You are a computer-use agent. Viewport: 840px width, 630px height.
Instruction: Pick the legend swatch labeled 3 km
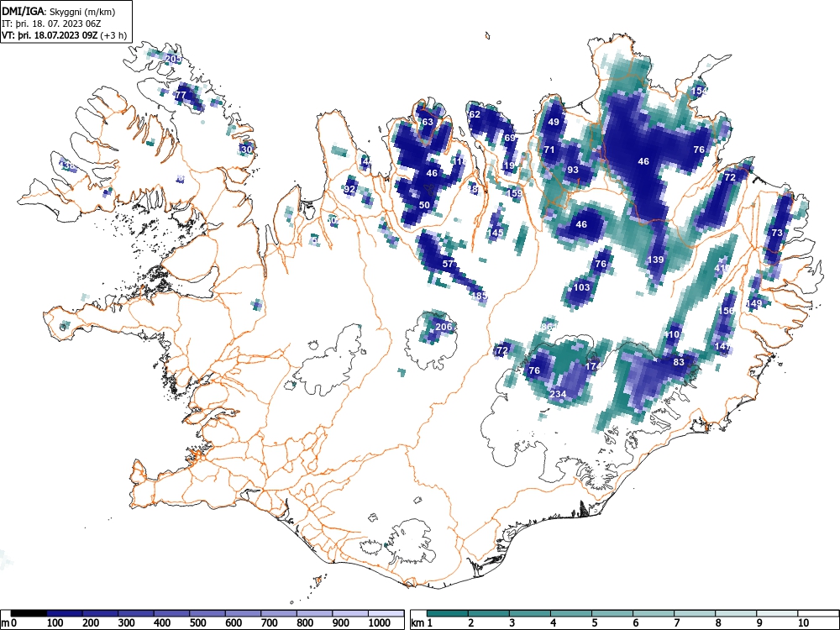pos(530,613)
